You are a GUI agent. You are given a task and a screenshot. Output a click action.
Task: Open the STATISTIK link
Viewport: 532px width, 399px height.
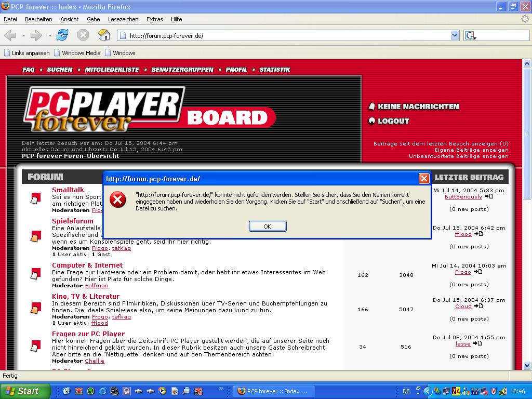click(x=275, y=70)
